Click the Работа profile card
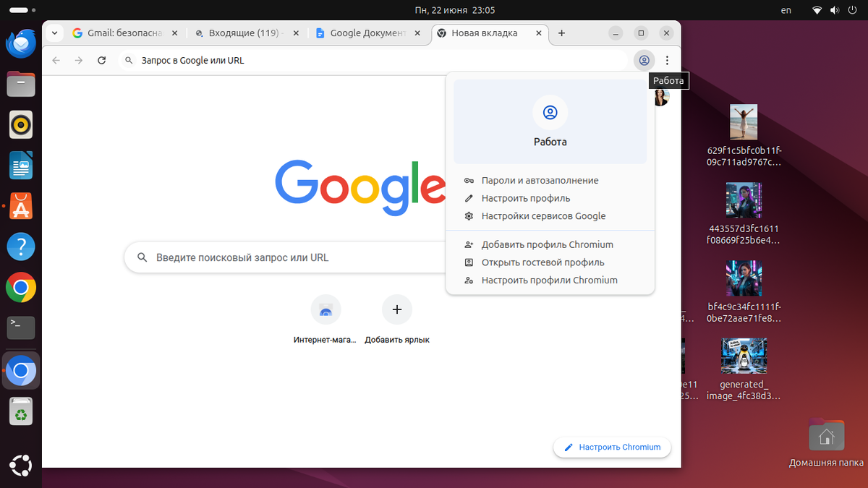This screenshot has height=488, width=868. pyautogui.click(x=550, y=121)
